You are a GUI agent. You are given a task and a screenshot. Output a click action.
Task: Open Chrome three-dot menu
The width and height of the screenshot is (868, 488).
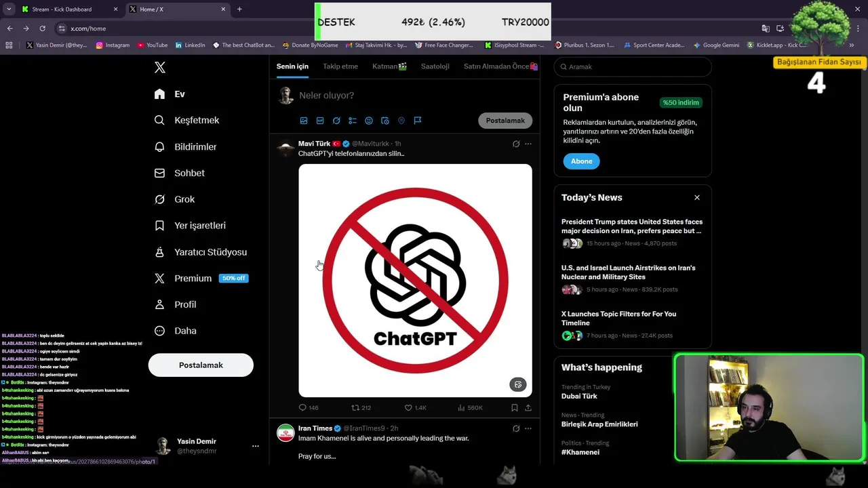click(x=859, y=28)
